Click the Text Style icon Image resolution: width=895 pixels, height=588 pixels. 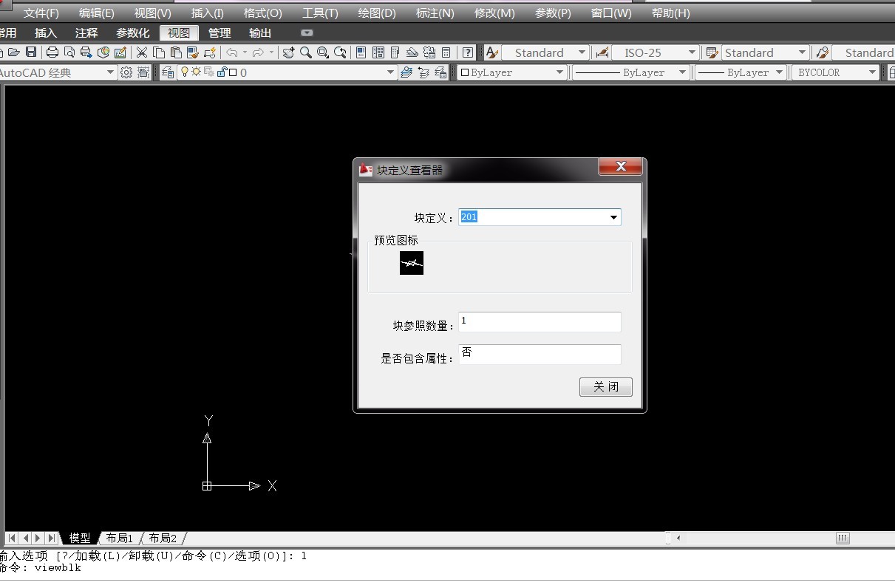tap(491, 52)
